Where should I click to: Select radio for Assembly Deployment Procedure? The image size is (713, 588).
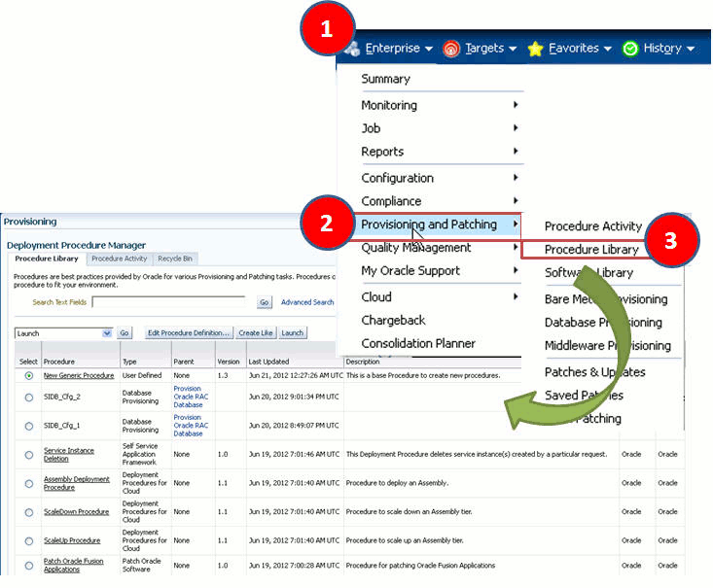tap(29, 483)
